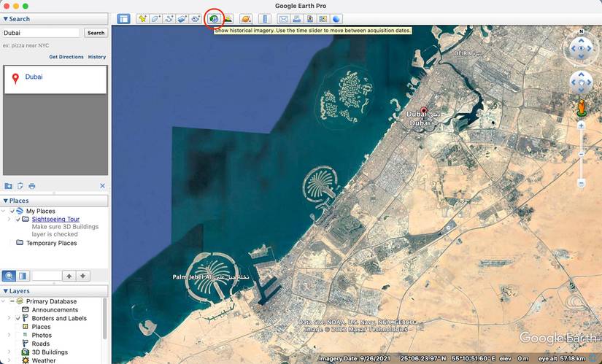Viewport: 602px width, 364px height.
Task: Toggle sunlight across the landscape icon
Action: pyautogui.click(x=228, y=19)
